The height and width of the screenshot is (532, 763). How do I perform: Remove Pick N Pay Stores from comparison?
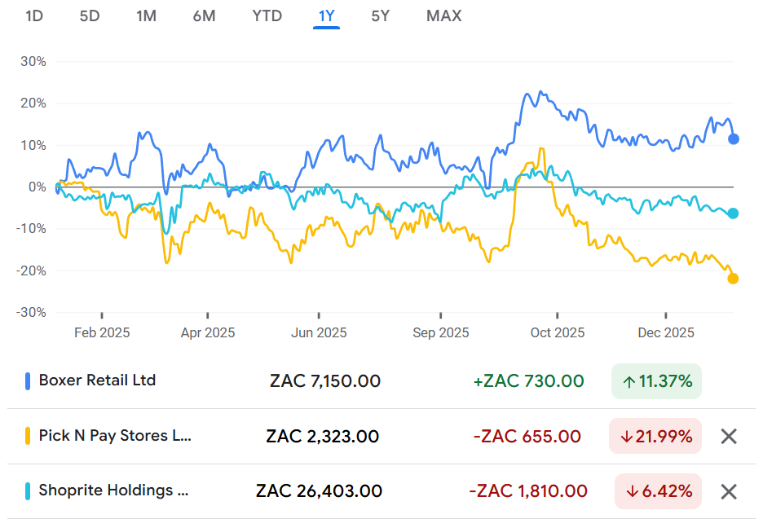click(729, 436)
